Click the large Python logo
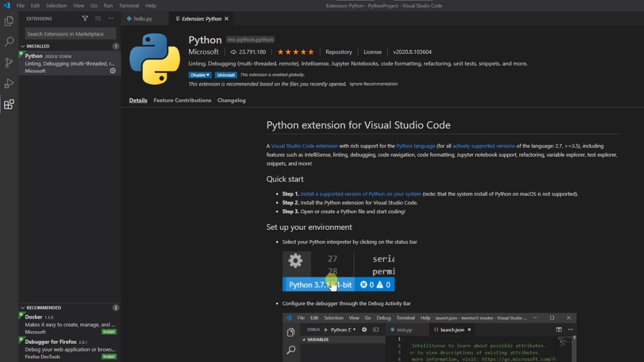Screen dimensions: 644x362 pyautogui.click(x=154, y=59)
